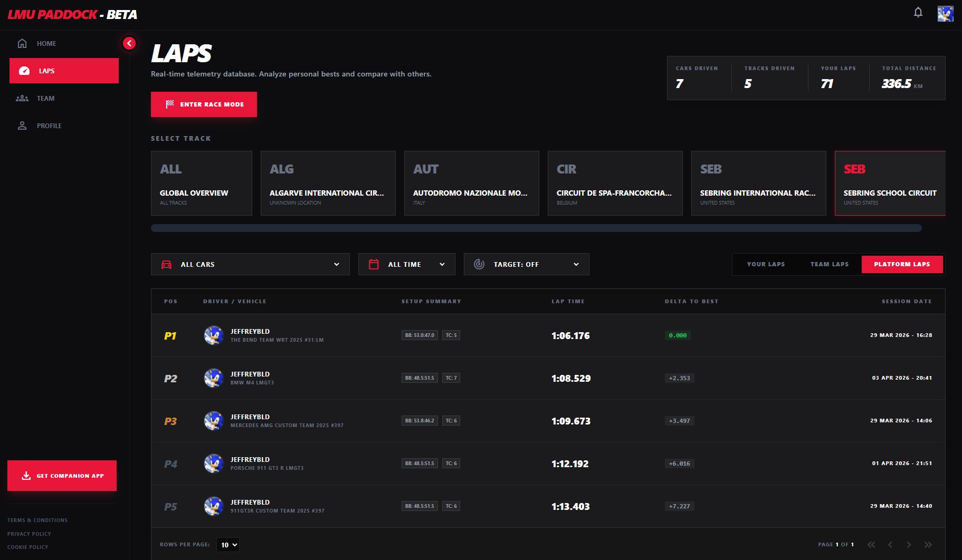The image size is (962, 560).
Task: Click the Team people icon
Action: [22, 99]
